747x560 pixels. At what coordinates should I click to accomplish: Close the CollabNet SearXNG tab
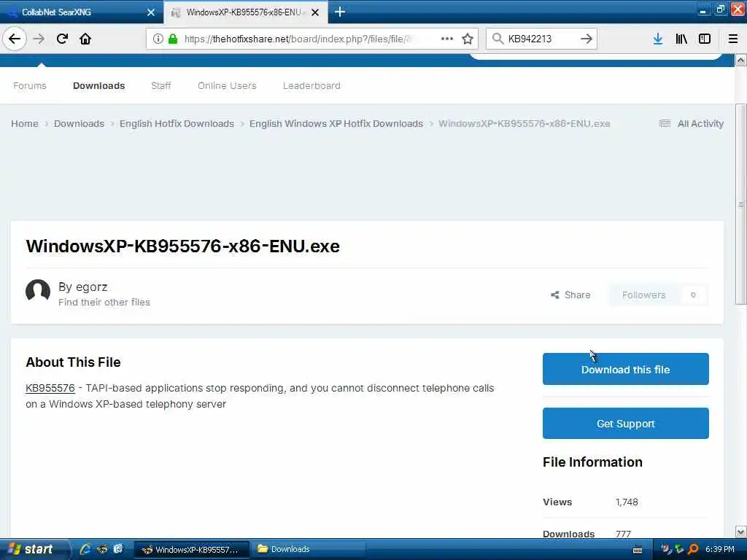point(150,12)
